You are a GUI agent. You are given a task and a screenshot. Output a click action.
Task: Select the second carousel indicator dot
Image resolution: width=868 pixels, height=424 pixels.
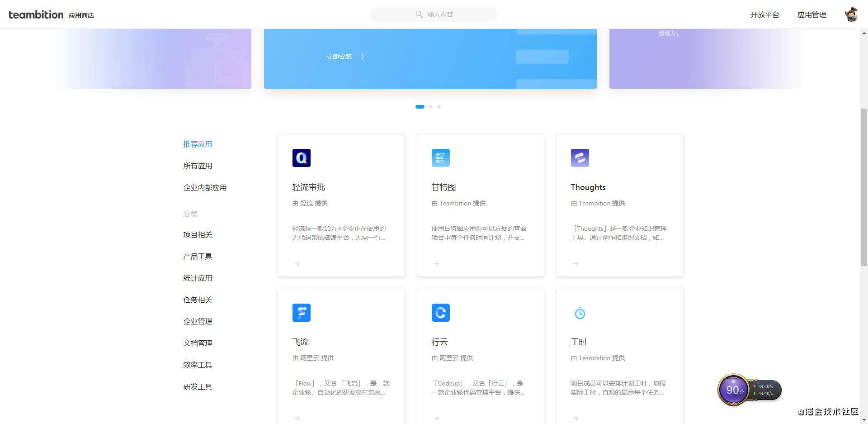coord(431,107)
